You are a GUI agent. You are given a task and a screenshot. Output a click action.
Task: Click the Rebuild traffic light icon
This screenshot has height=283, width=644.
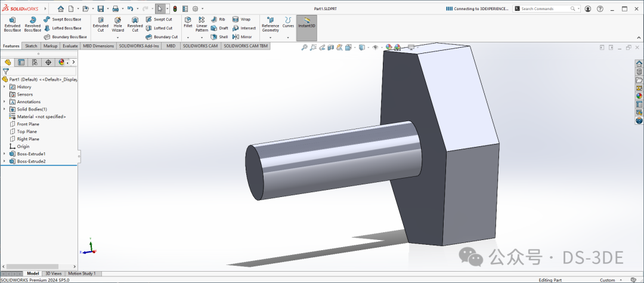click(175, 8)
